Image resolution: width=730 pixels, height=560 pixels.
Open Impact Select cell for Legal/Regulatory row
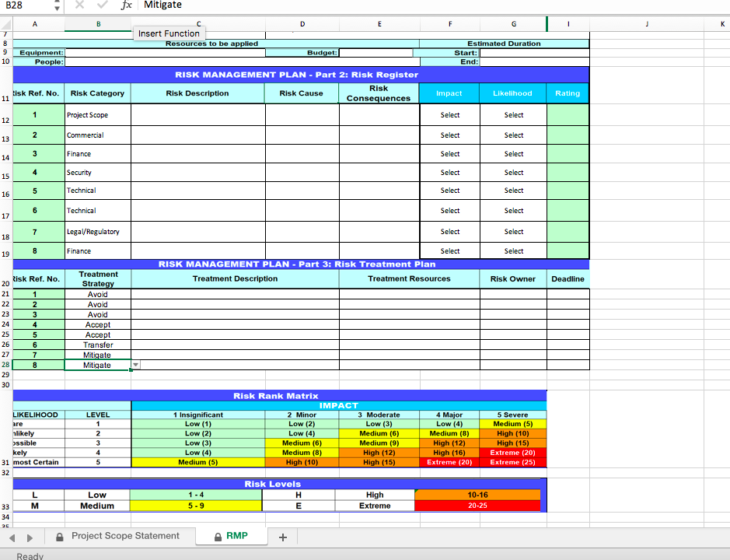click(x=449, y=232)
